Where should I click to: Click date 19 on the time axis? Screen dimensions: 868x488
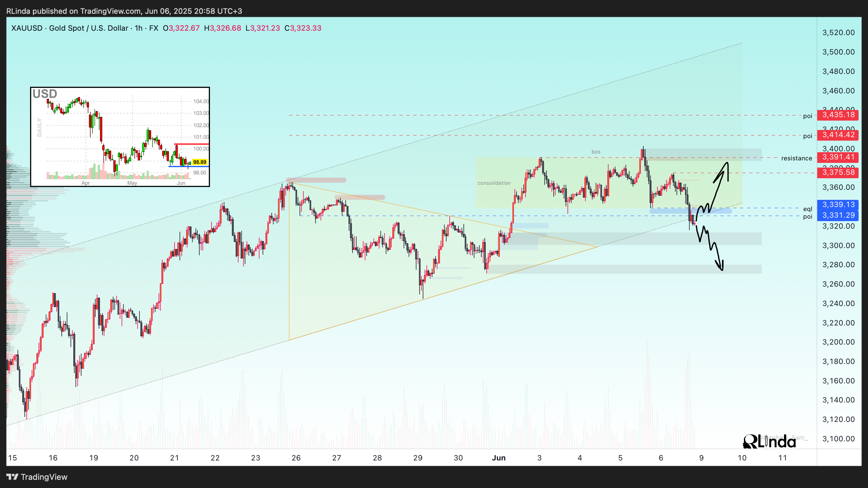tap(94, 458)
